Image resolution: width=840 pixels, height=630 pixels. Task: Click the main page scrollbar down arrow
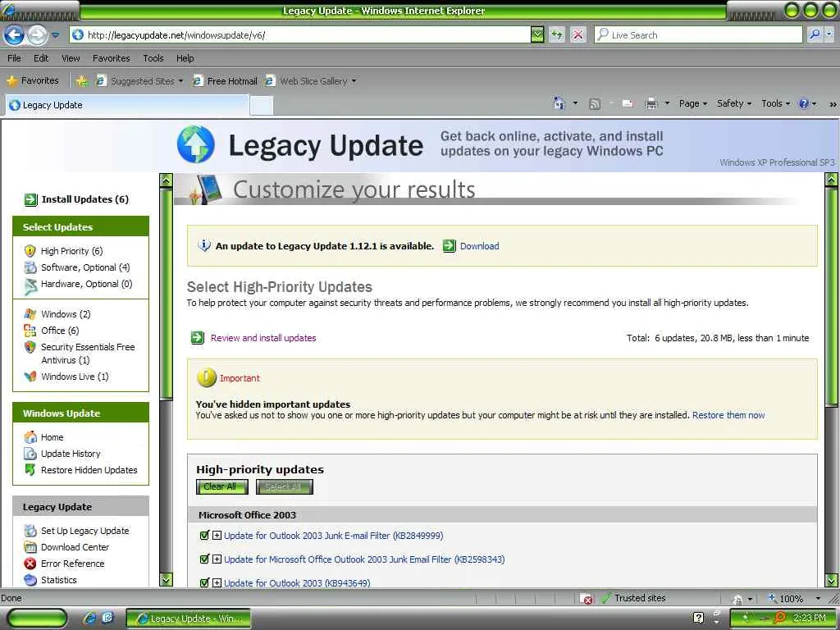pos(832,580)
